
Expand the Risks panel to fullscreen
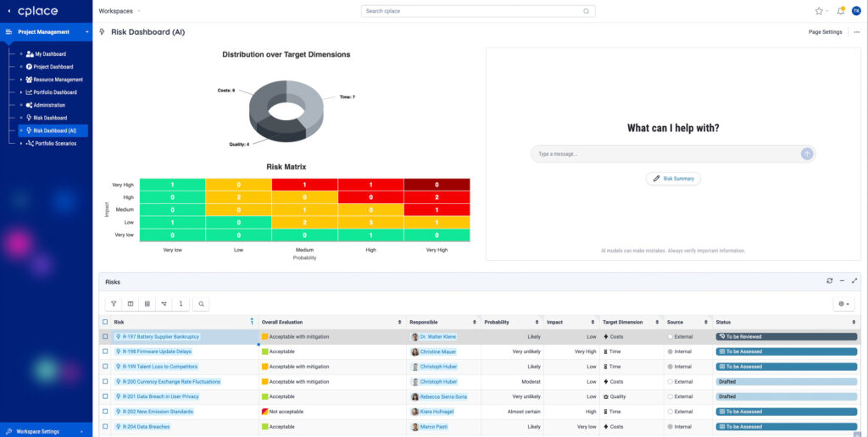[x=854, y=281]
